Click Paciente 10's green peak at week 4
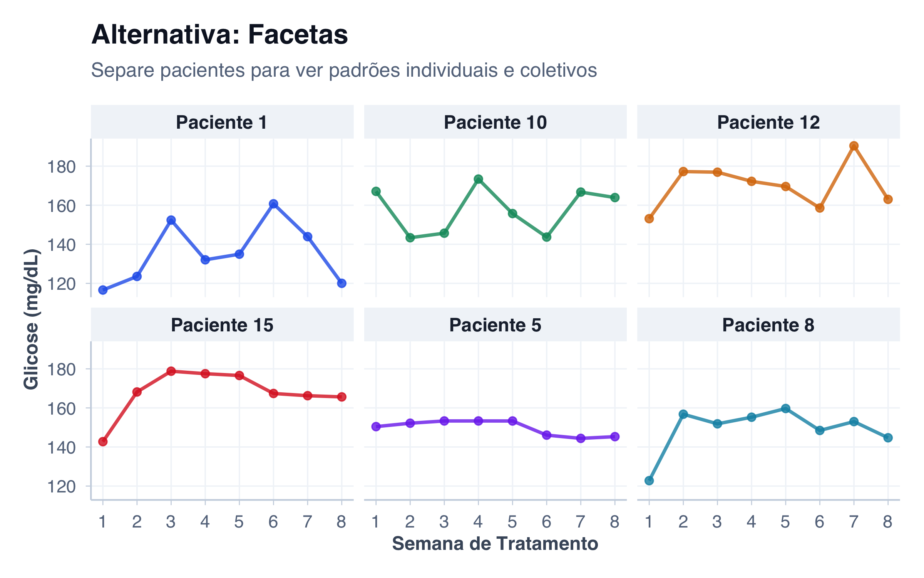This screenshot has height=578, width=924. [x=479, y=179]
